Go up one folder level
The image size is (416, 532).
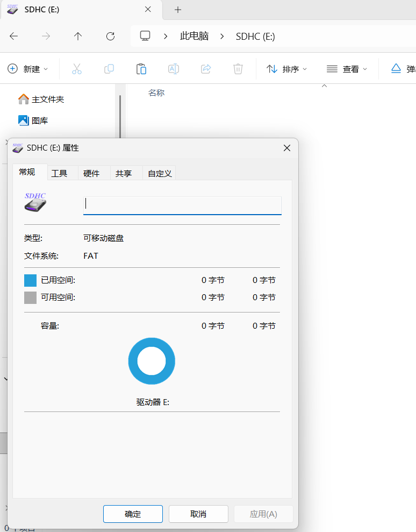[x=78, y=36]
